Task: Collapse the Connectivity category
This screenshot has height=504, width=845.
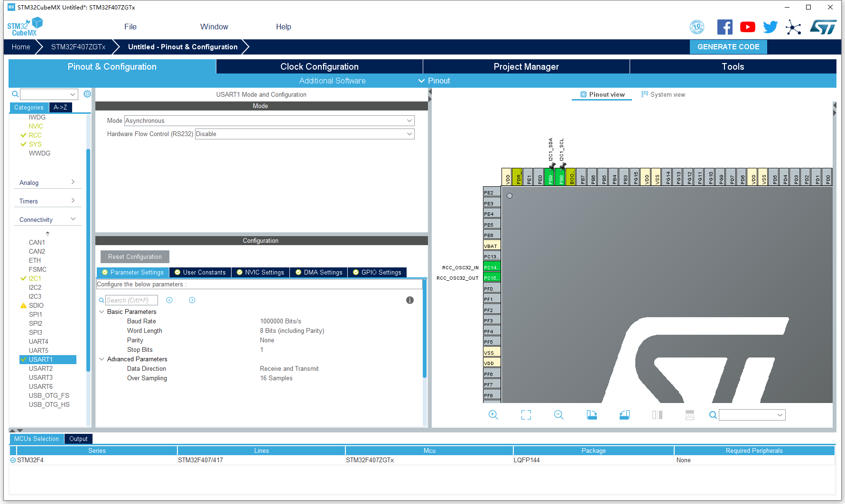Action: pyautogui.click(x=47, y=220)
